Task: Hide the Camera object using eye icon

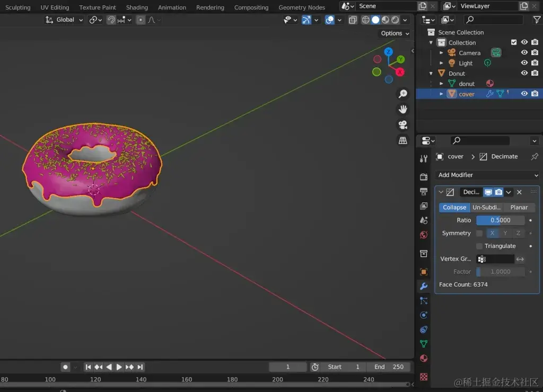Action: [524, 53]
